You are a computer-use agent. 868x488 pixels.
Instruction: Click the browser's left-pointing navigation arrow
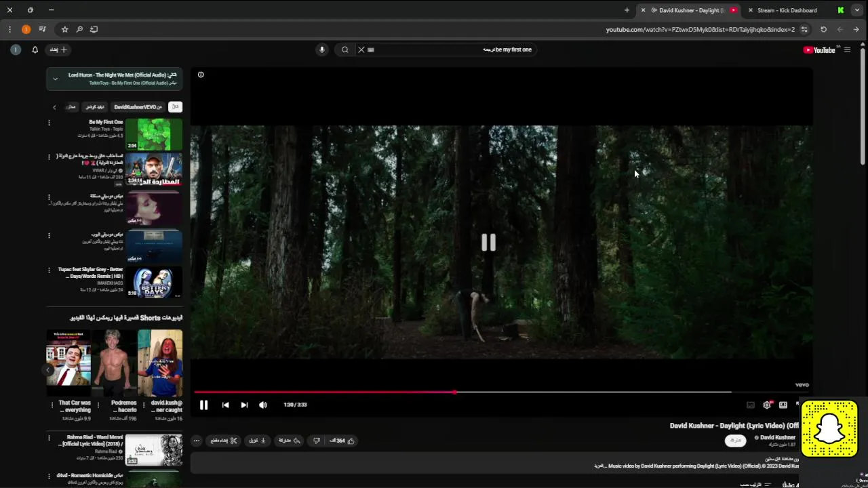click(x=840, y=29)
